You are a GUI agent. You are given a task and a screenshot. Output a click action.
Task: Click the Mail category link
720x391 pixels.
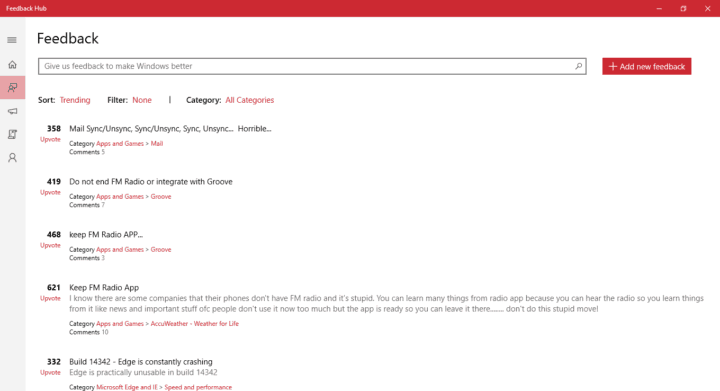tap(157, 144)
